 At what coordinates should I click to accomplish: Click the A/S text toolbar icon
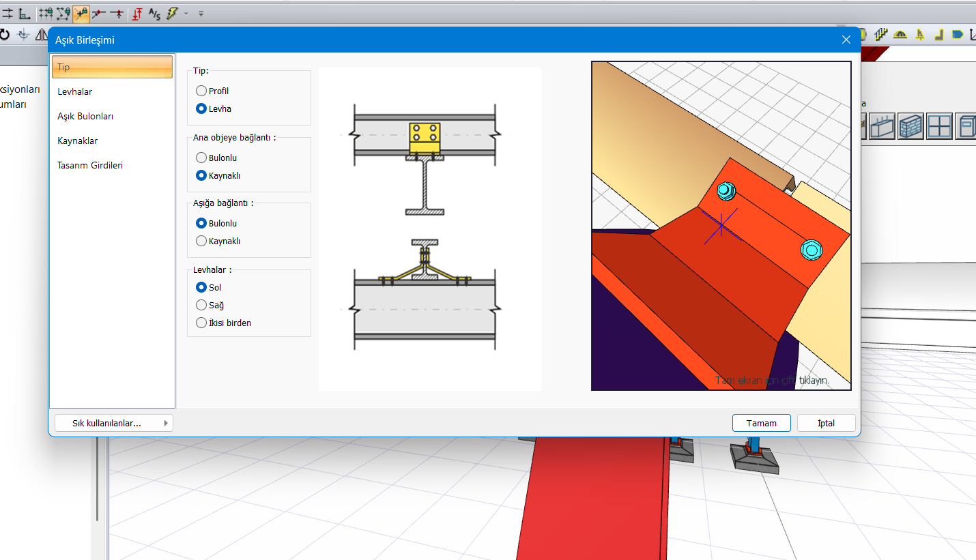pyautogui.click(x=154, y=13)
